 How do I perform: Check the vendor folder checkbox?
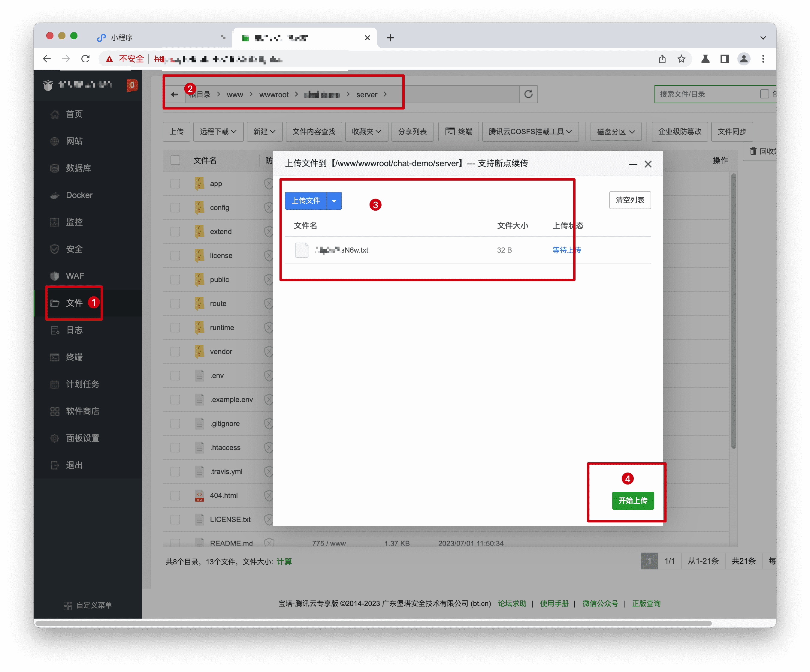point(176,351)
